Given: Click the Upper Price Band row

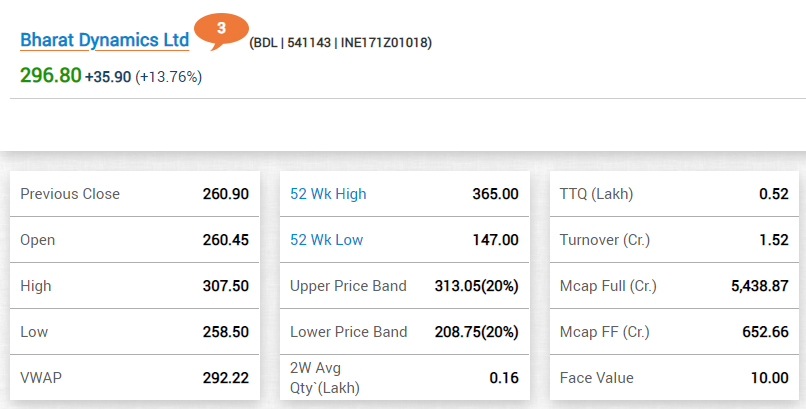Looking at the screenshot, I should [405, 286].
